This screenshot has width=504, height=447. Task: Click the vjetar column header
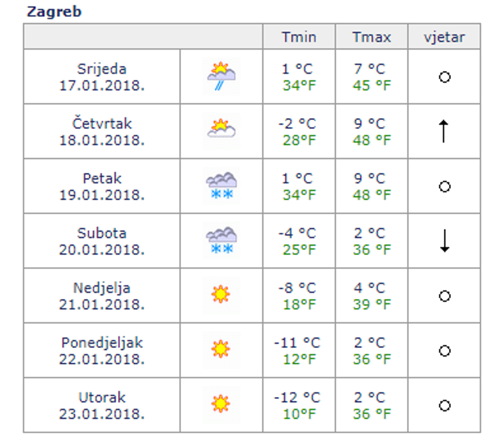444,37
